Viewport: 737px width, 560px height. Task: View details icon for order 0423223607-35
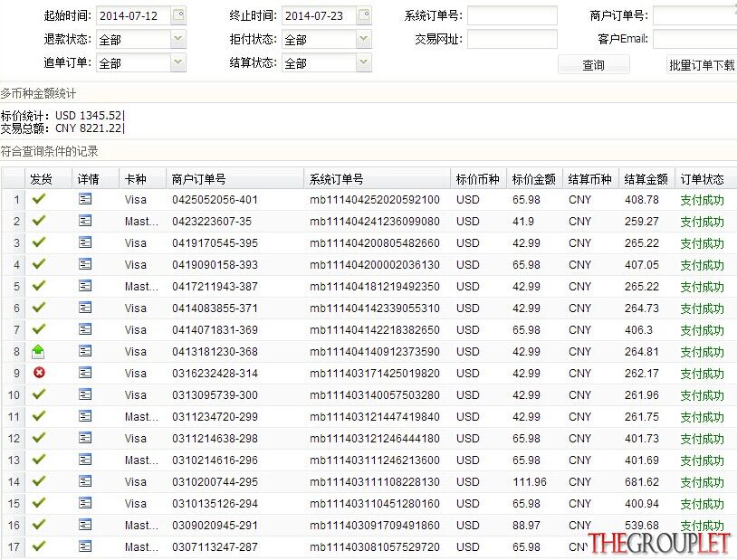coord(85,221)
